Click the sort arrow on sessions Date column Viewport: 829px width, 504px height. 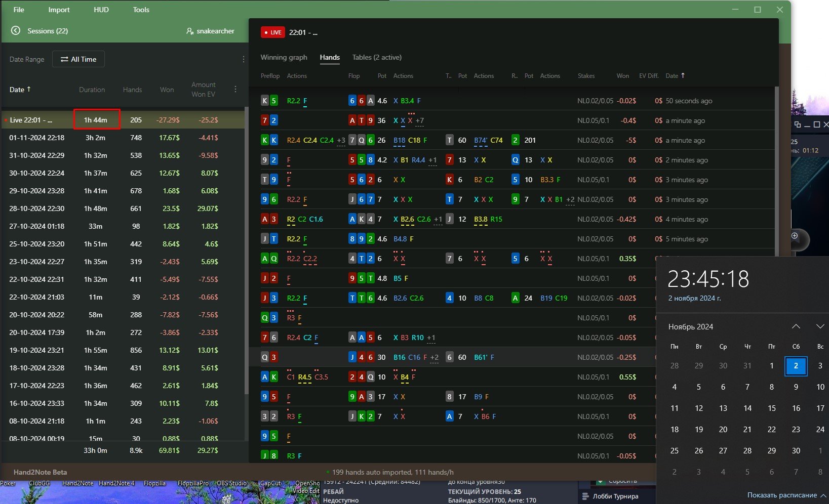[x=29, y=89]
